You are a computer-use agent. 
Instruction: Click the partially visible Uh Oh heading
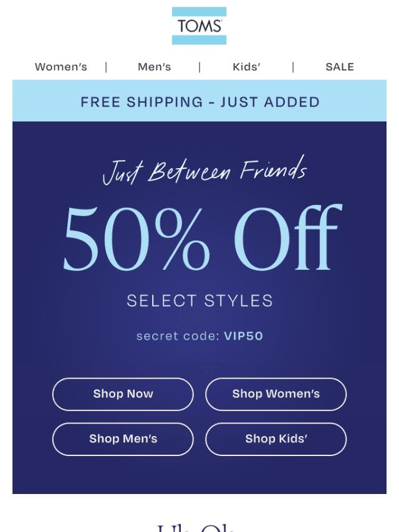click(196, 528)
